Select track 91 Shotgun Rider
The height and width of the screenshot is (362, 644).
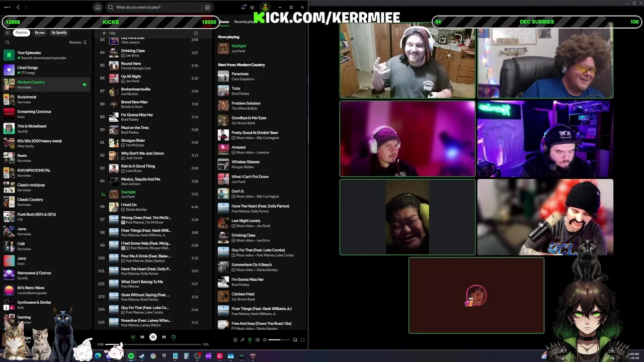tap(153, 143)
